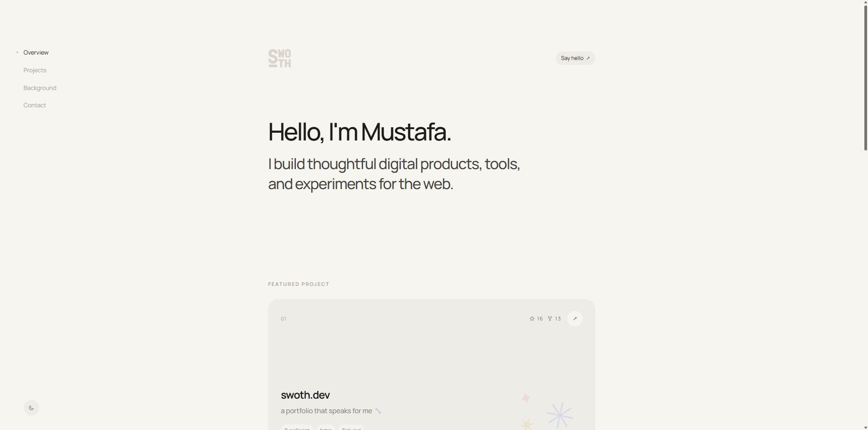This screenshot has width=868, height=430.
Task: Click the fork icon showing 13 forks
Action: pyautogui.click(x=550, y=319)
